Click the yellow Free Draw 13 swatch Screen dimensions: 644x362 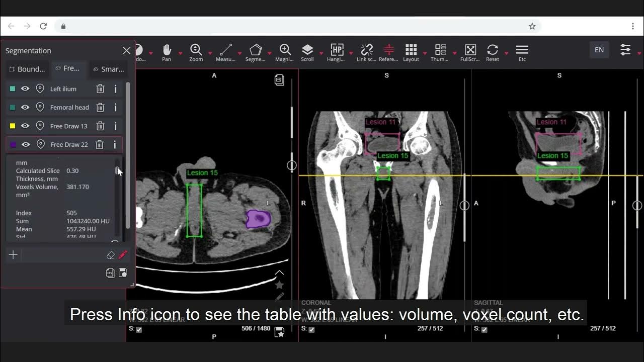coord(13,126)
